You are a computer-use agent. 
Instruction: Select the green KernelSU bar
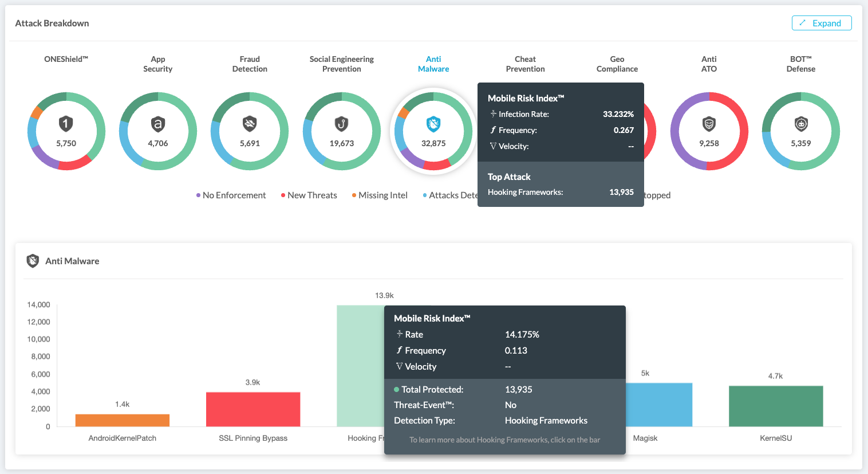(x=776, y=406)
